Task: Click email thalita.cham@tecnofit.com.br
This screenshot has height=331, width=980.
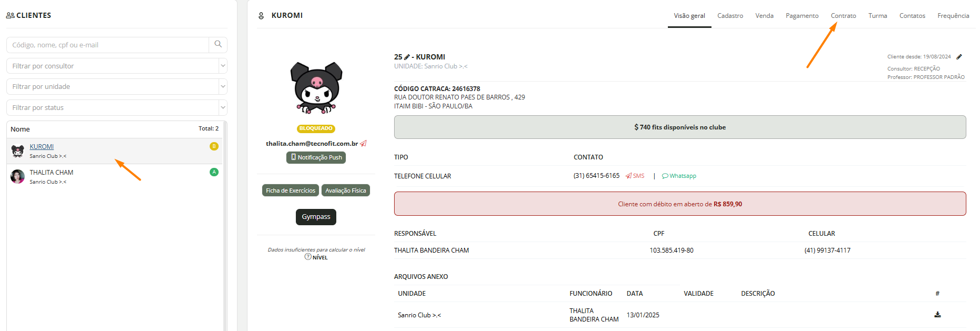Action: point(312,144)
